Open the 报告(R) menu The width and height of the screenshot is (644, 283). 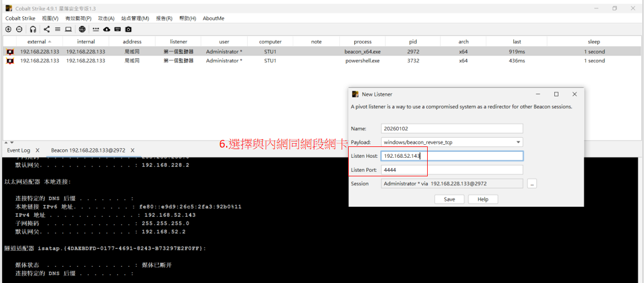tap(165, 19)
